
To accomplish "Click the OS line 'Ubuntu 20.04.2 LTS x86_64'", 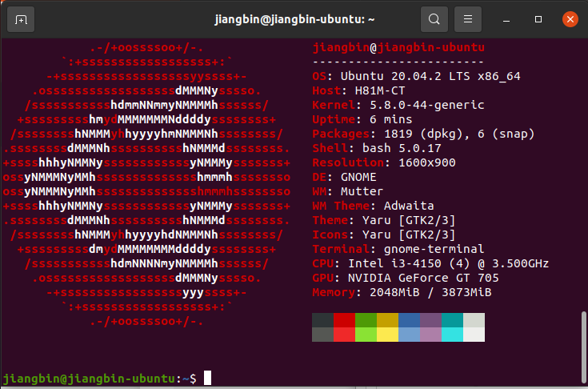I will pyautogui.click(x=430, y=76).
